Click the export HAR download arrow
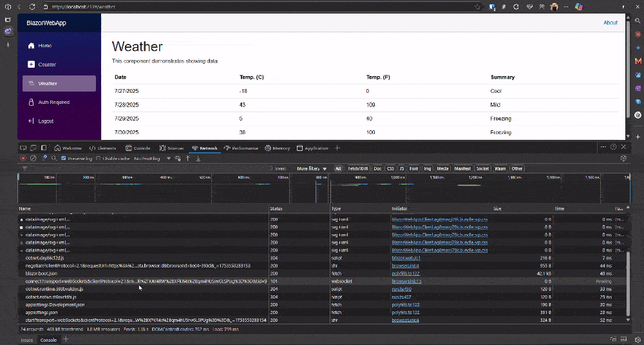This screenshot has width=644, height=345. point(198,159)
